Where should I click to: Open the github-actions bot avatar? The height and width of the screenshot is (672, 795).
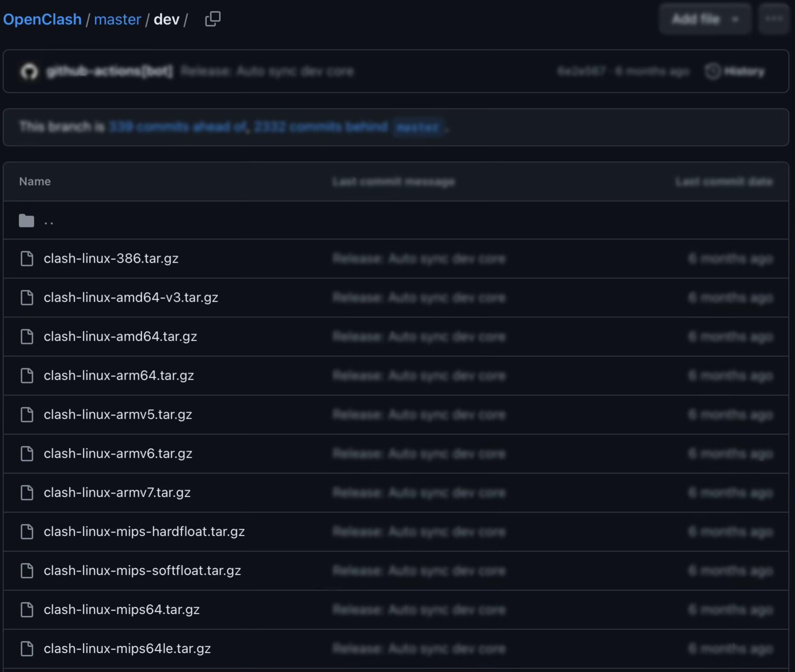tap(29, 71)
